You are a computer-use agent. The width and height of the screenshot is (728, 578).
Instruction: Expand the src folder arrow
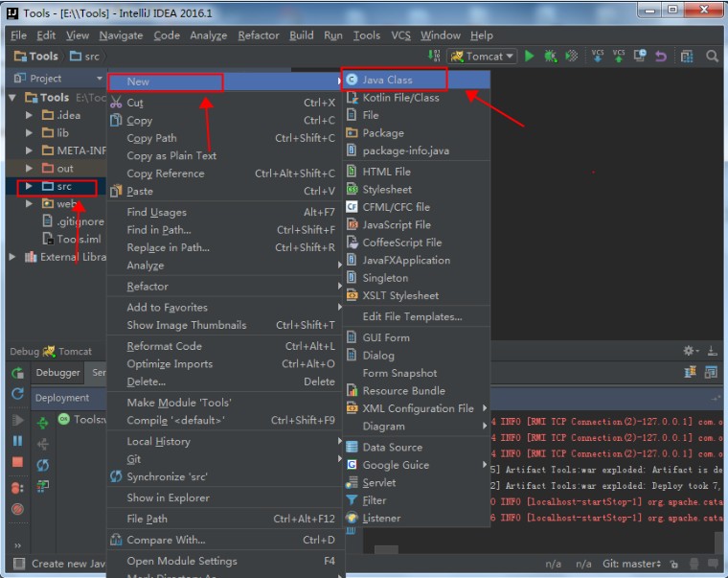pos(29,186)
